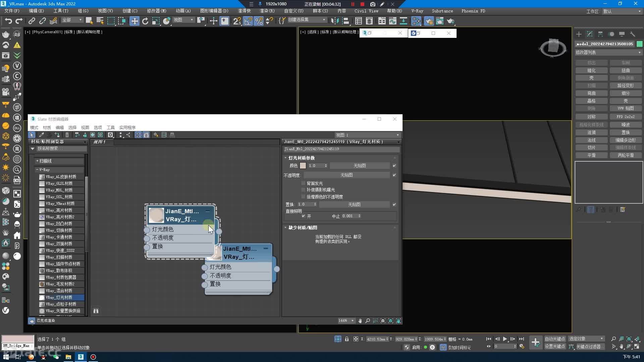Screen dimensions: 644x362
Task: Activate the Select and Move tool
Action: coord(134,21)
